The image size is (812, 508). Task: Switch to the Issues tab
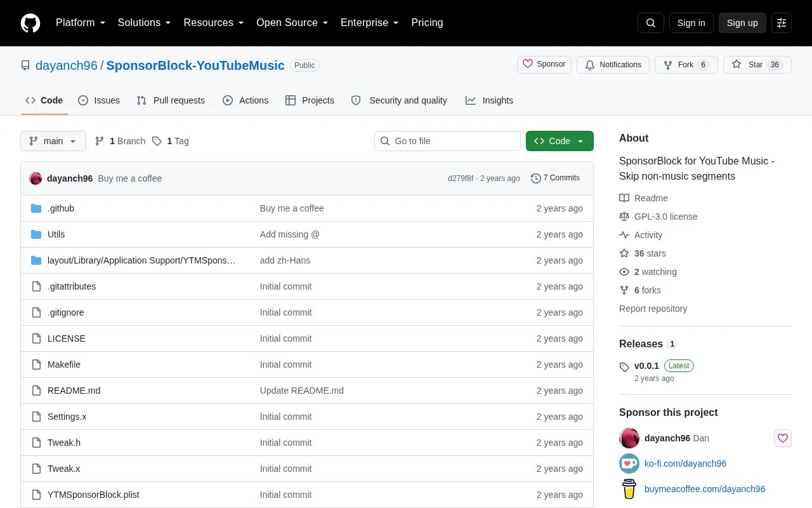[99, 100]
